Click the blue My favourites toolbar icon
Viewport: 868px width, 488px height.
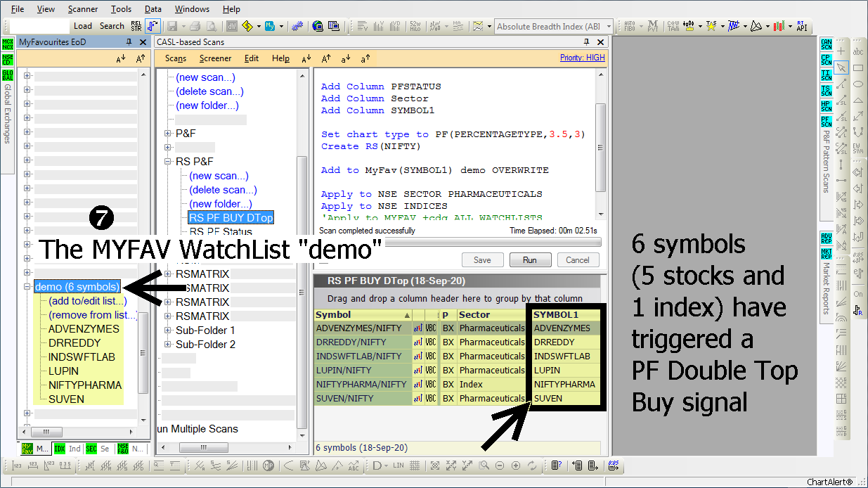coord(270,26)
